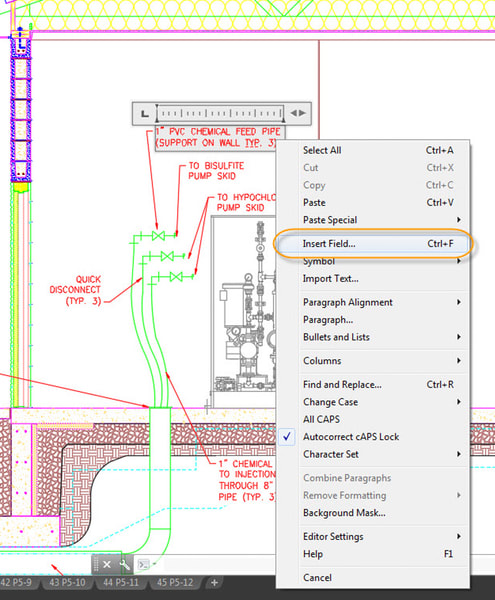
Task: Switch to layout tab 42 P5-9
Action: 16,583
